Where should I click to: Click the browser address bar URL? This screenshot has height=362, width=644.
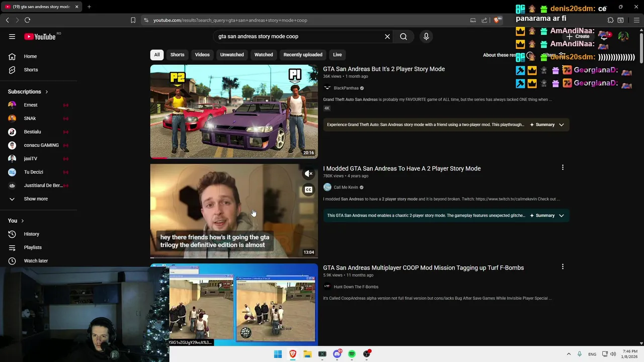tap(230, 20)
